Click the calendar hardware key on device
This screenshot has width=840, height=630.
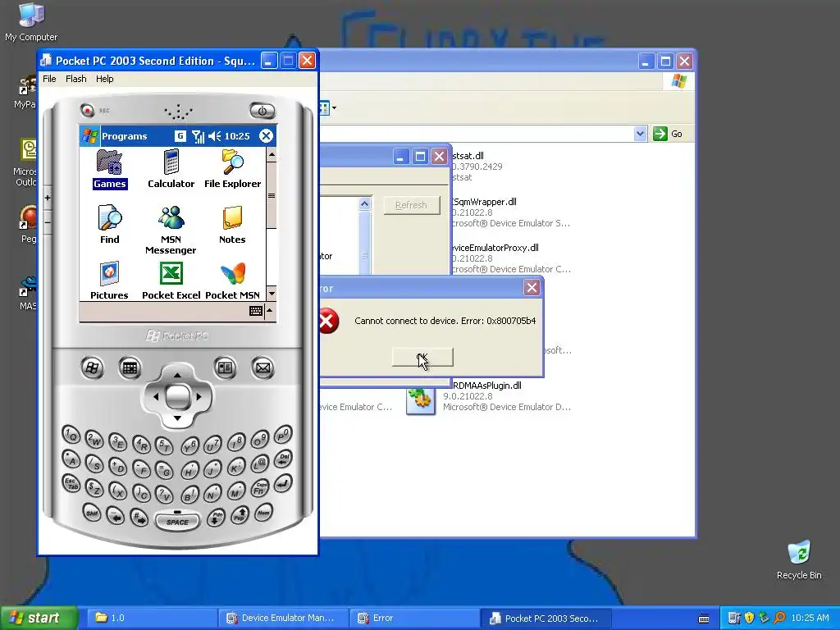point(130,368)
